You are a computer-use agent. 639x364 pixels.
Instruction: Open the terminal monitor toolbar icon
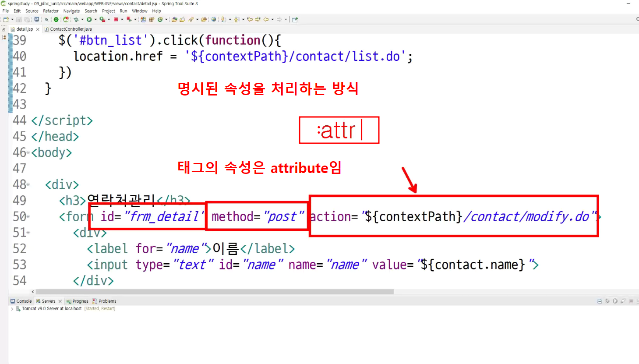click(37, 19)
